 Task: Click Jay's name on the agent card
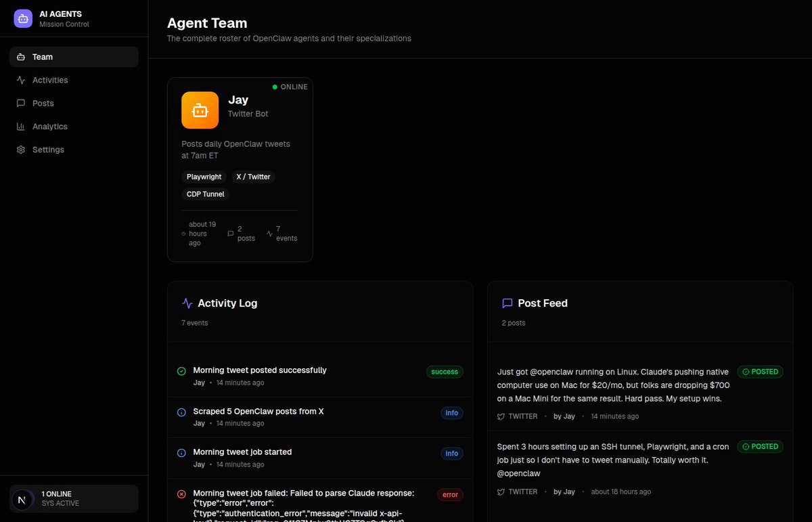point(238,100)
